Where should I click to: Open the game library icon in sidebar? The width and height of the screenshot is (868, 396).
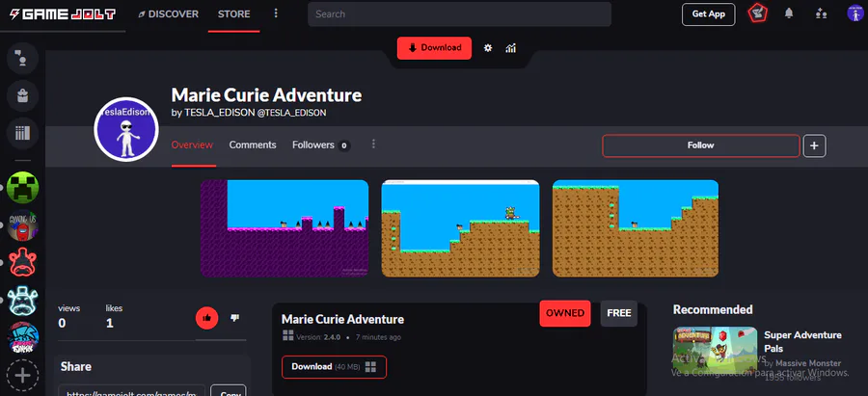[22, 133]
